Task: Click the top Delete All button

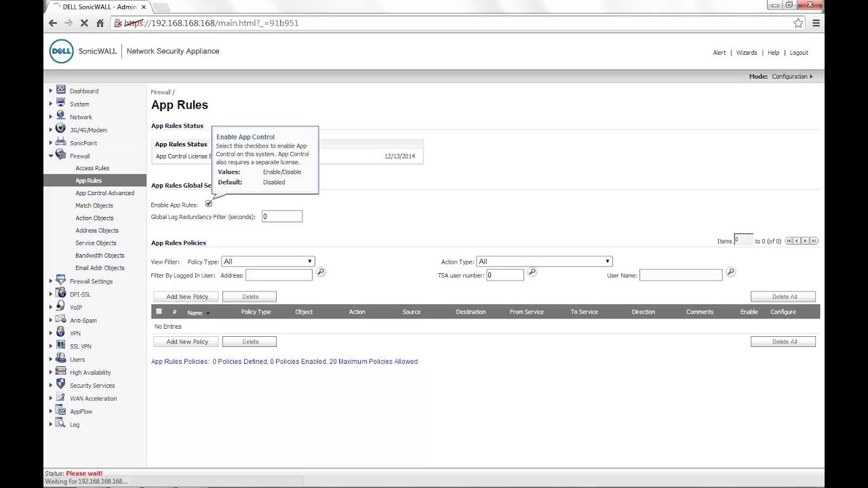Action: coord(785,297)
